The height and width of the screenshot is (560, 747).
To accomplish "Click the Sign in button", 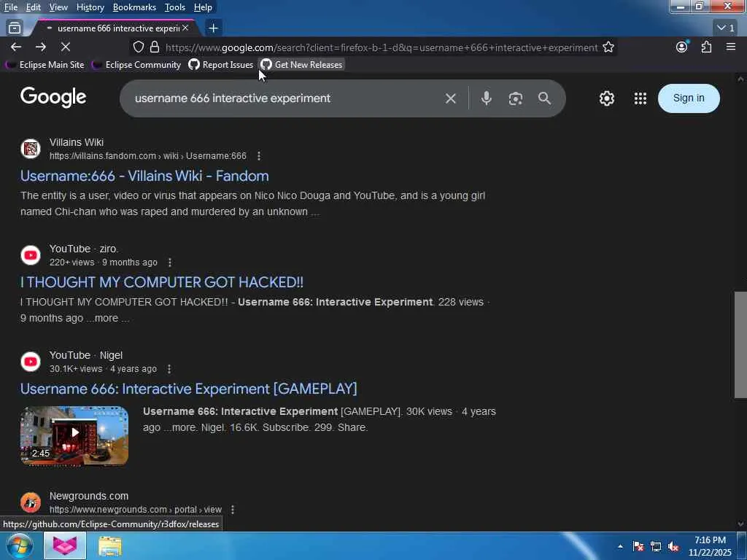I will click(689, 98).
